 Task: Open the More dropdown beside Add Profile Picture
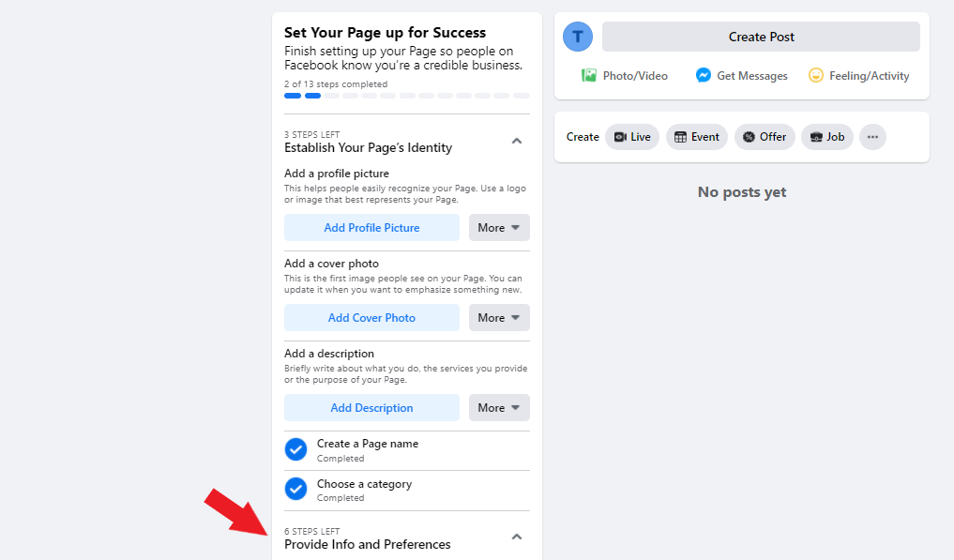tap(499, 228)
